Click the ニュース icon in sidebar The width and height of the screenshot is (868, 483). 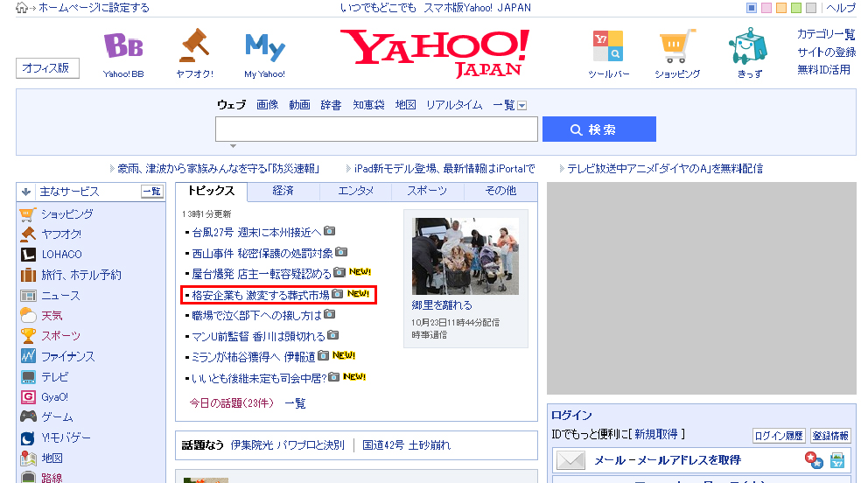point(28,296)
